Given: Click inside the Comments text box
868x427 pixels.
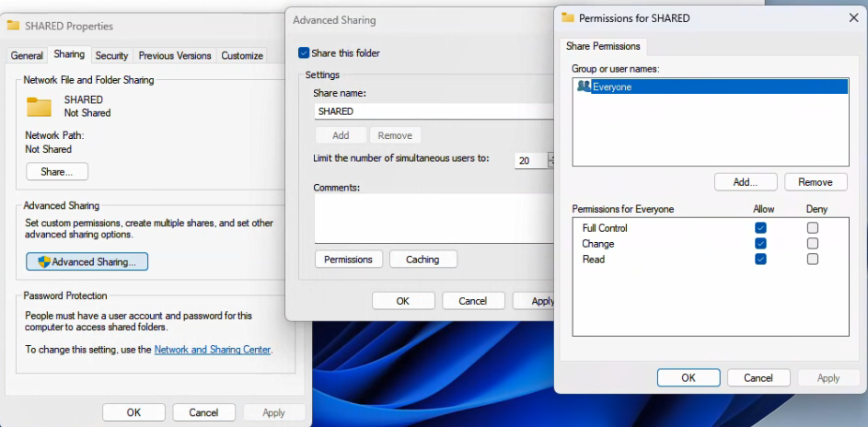Looking at the screenshot, I should 434,218.
